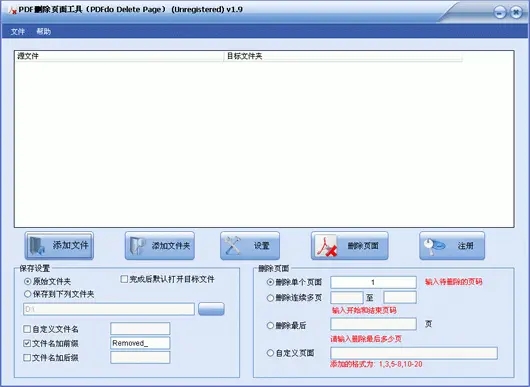Click the 删除页面 (Delete Pages) button
Viewport: 530px width, 387px height.
(x=350, y=246)
